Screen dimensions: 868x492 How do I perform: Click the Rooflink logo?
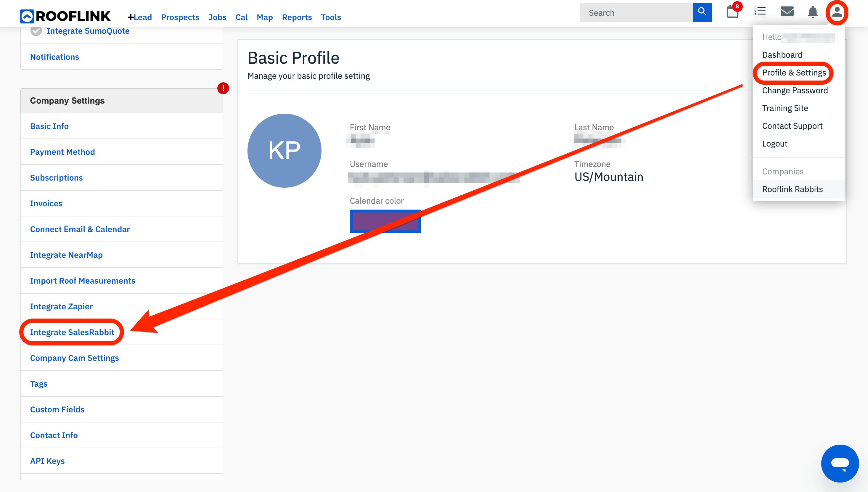(65, 16)
